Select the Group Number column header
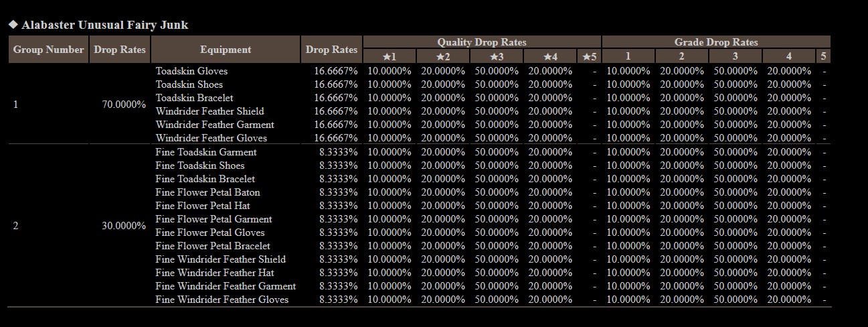The image size is (868, 327). coord(48,50)
